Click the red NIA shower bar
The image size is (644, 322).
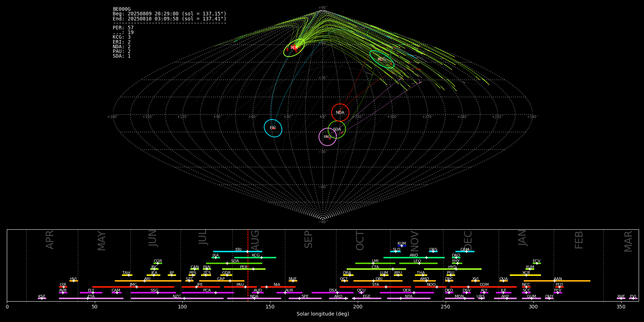pyautogui.click(x=278, y=287)
